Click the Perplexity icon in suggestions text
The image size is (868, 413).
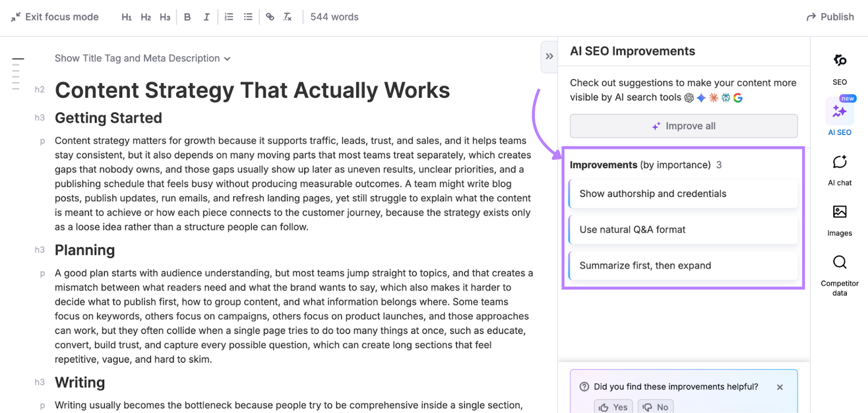tap(726, 98)
